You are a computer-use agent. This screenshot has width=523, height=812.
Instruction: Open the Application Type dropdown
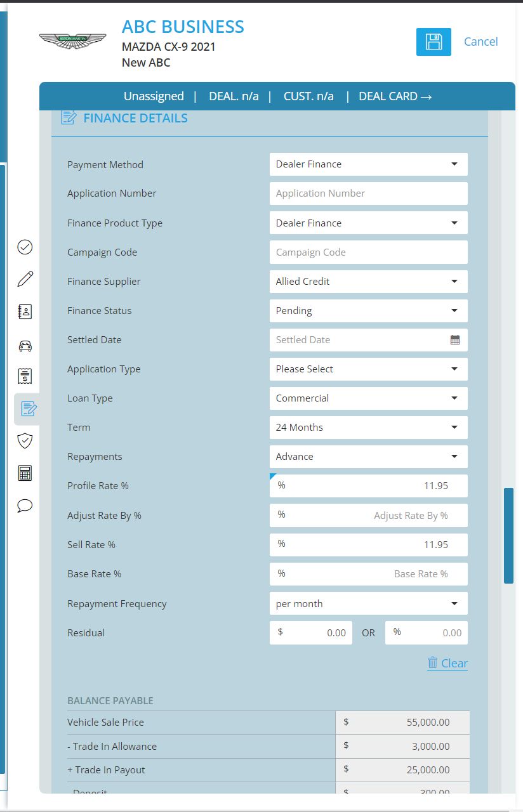pos(369,369)
